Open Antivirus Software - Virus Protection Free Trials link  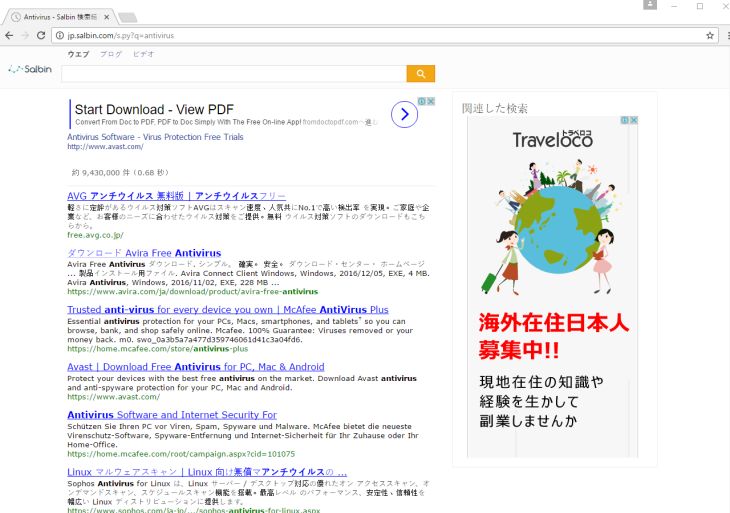tap(155, 137)
